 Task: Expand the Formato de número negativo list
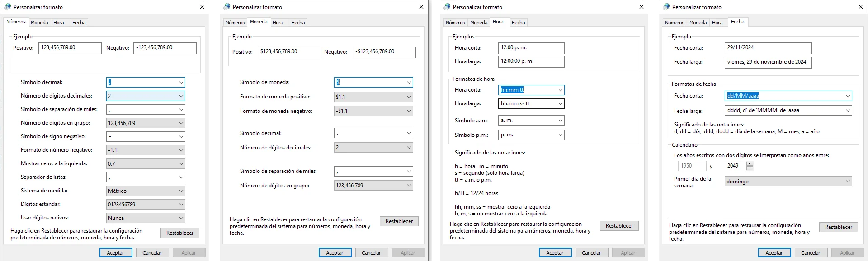[181, 150]
